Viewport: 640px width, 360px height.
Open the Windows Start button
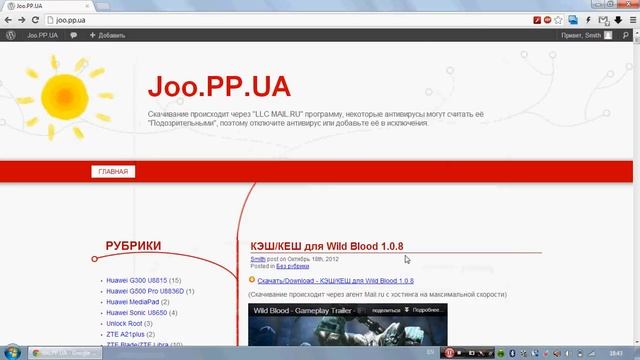12,353
